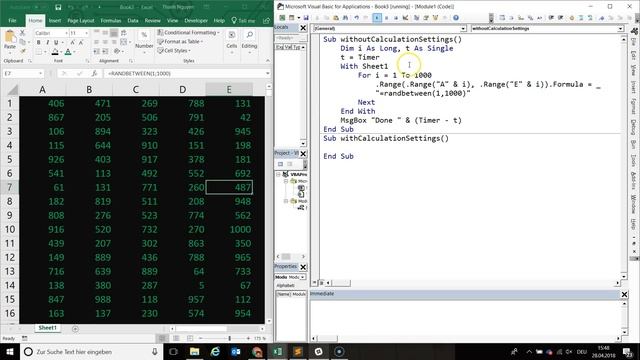Screen dimensions: 640x360
Task: Open the File tab in Excel
Action: tap(12, 20)
